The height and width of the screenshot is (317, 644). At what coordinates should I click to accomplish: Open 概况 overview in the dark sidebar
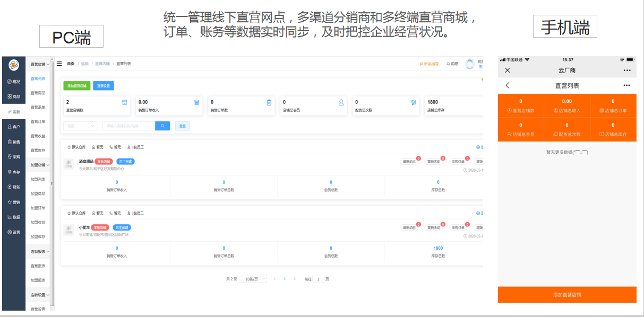pos(14,82)
